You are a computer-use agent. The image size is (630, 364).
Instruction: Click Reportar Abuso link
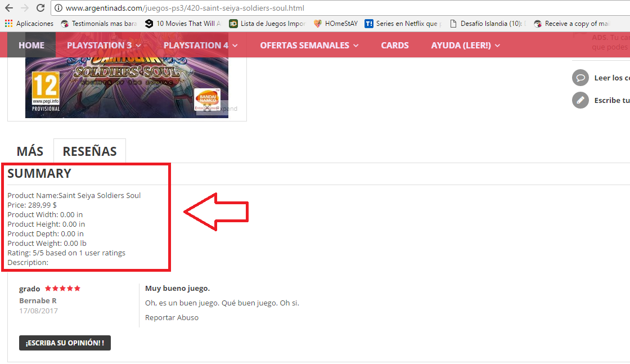pyautogui.click(x=172, y=317)
